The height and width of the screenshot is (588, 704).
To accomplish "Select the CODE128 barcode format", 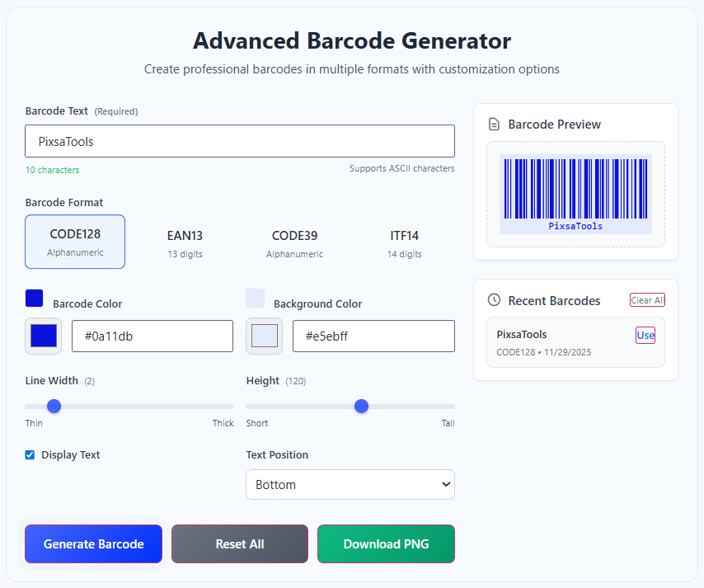I will coord(75,242).
